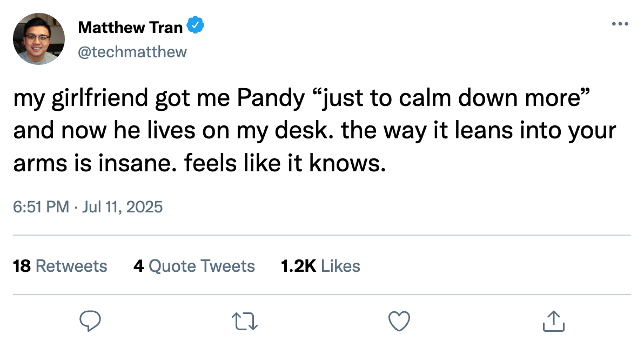Open the three-dot more options menu
This screenshot has width=644, height=361.
620,24
